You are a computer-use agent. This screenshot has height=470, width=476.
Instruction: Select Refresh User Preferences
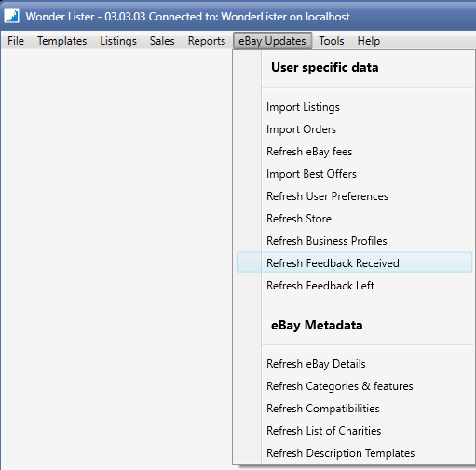(354, 196)
